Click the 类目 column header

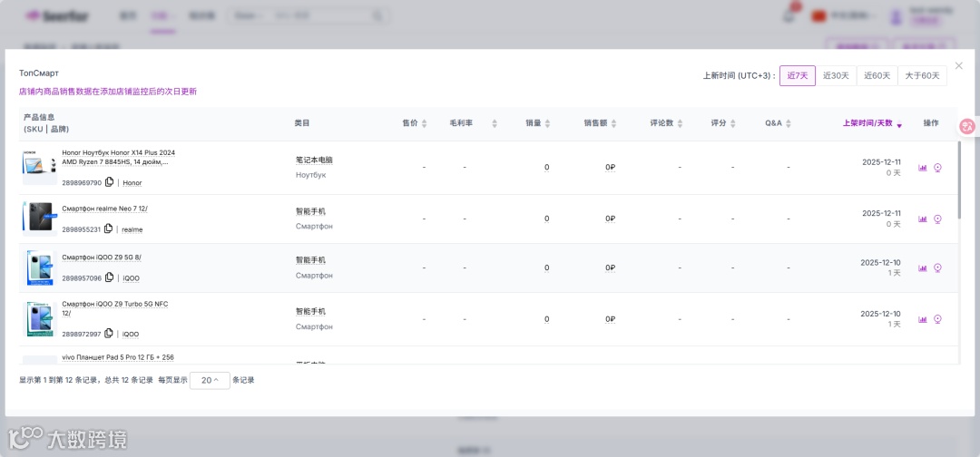(x=302, y=123)
